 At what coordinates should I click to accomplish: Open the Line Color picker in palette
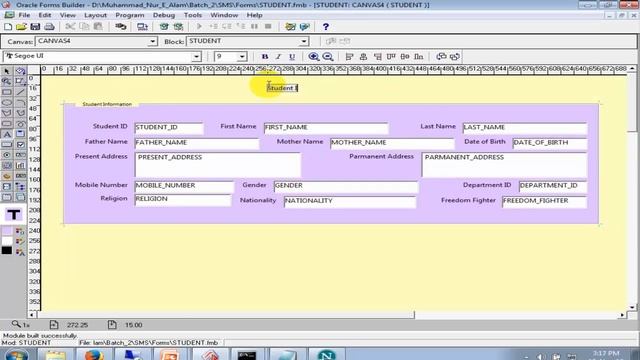pyautogui.click(x=20, y=241)
